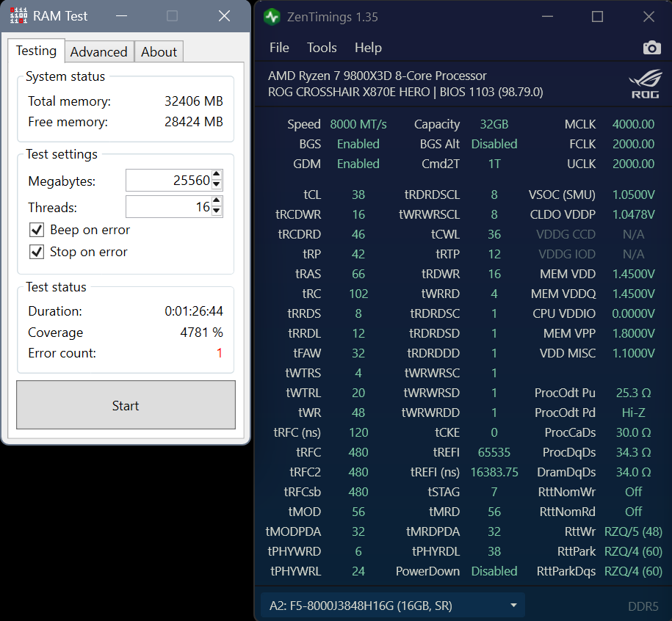
Task: Start the RAM test
Action: [126, 405]
